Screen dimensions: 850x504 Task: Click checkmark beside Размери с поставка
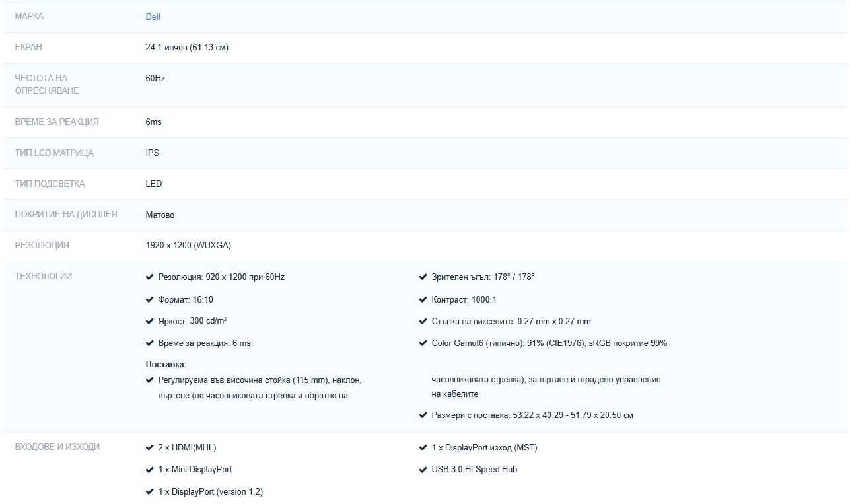click(423, 415)
